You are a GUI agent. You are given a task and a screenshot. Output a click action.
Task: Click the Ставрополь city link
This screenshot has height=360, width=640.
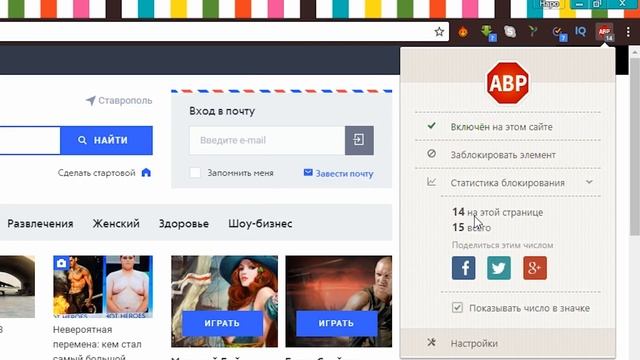click(x=125, y=100)
